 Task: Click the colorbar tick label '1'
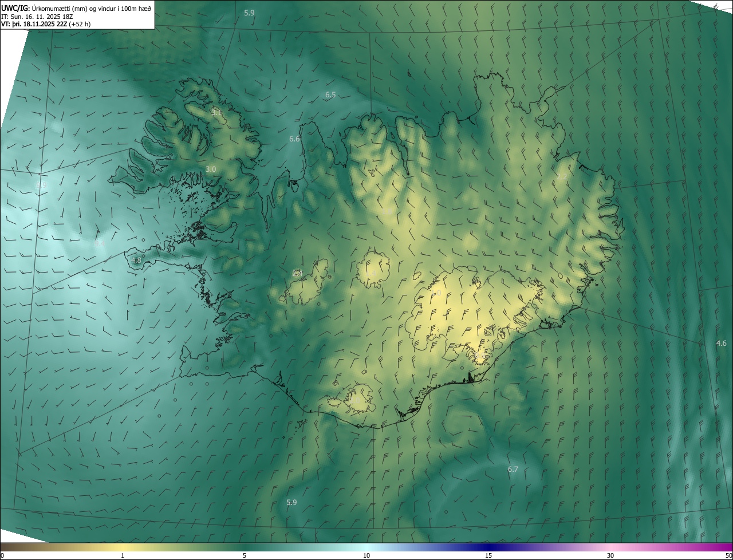[x=123, y=555]
